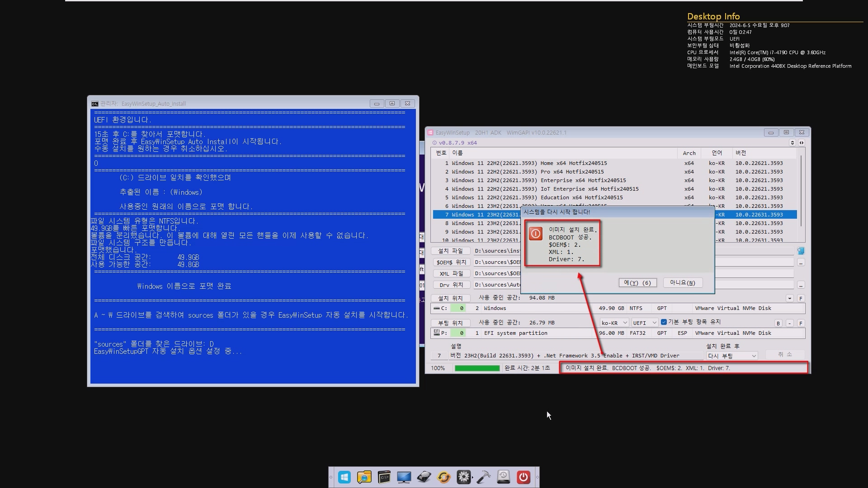Click the orange sync arrows dock icon
Viewport: 868px width, 488px height.
tap(443, 477)
